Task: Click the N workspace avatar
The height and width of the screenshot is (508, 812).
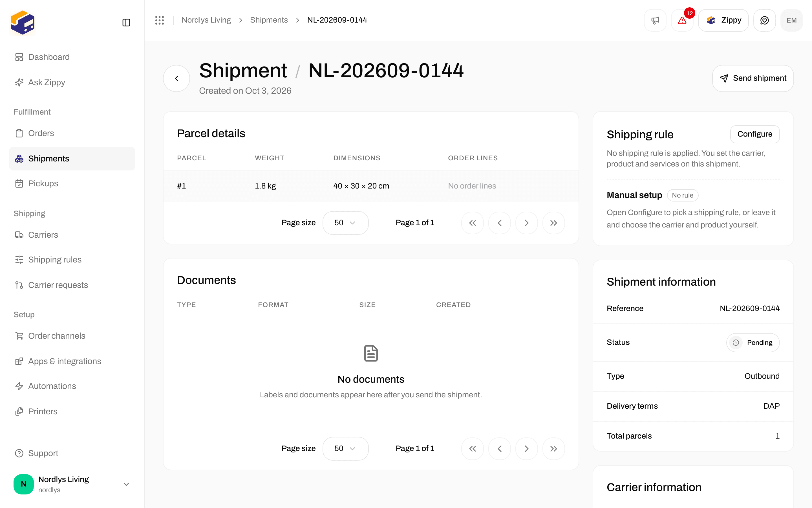Action: 23,484
